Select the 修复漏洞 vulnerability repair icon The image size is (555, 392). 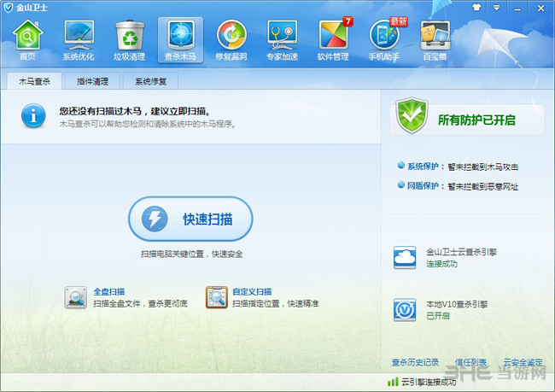tap(231, 39)
